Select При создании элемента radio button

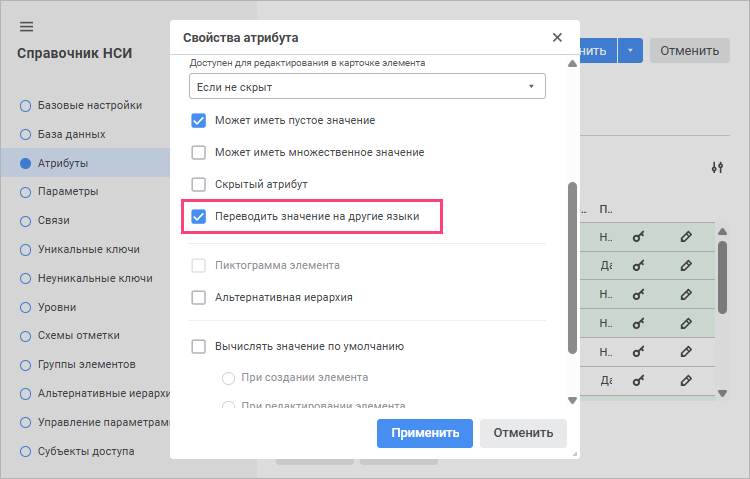(x=229, y=378)
